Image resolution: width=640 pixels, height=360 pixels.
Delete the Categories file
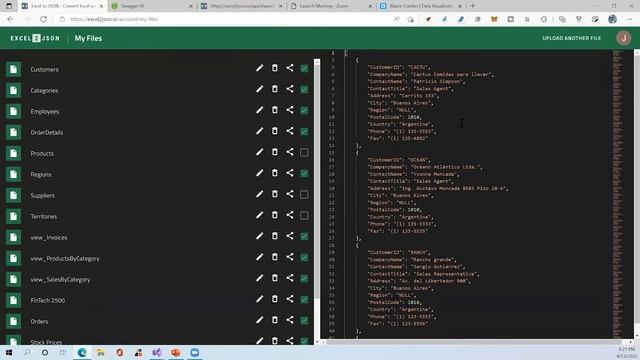coord(275,89)
